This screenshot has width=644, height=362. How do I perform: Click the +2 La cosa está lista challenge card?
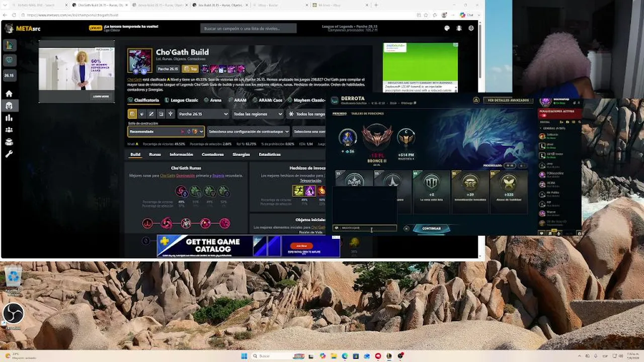click(x=432, y=192)
